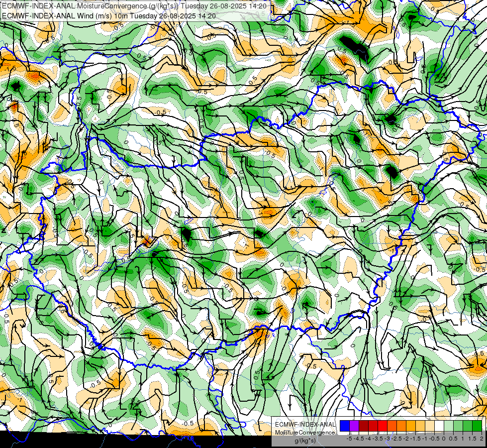The height and width of the screenshot is (448, 487).
Task: Click the -3 tick label on legend
Action: click(387, 439)
